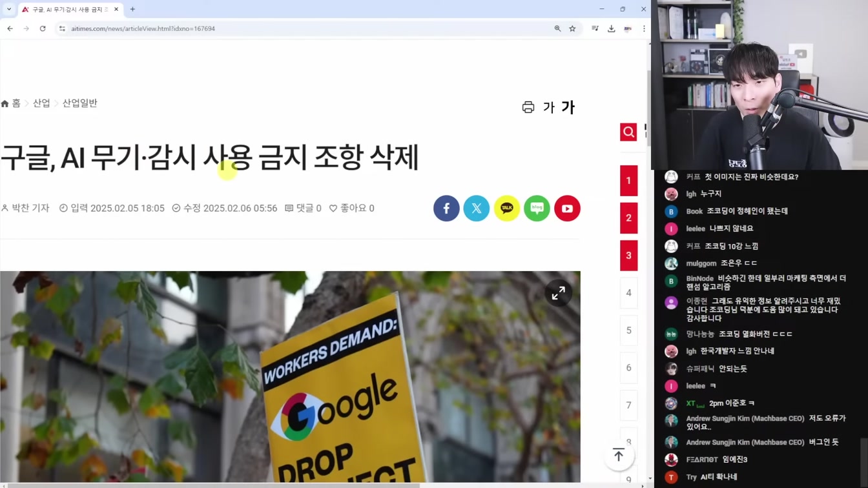This screenshot has width=868, height=488.
Task: Click 이종현's purple avatar in chat
Action: tap(671, 302)
